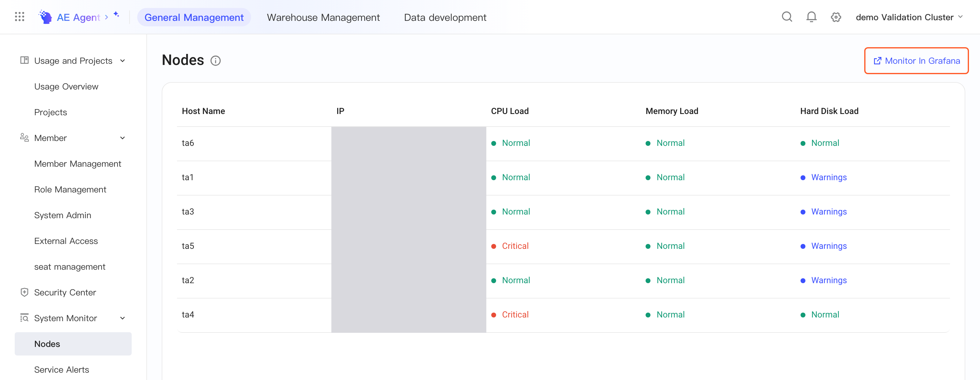Collapse the System Monitor section chevron
The height and width of the screenshot is (380, 980).
pos(123,318)
